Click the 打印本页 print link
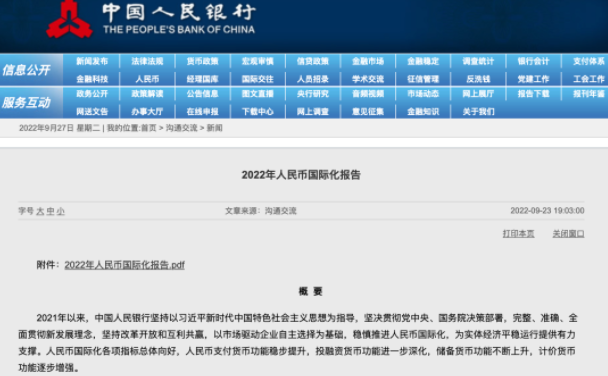The width and height of the screenshot is (608, 376). [518, 234]
